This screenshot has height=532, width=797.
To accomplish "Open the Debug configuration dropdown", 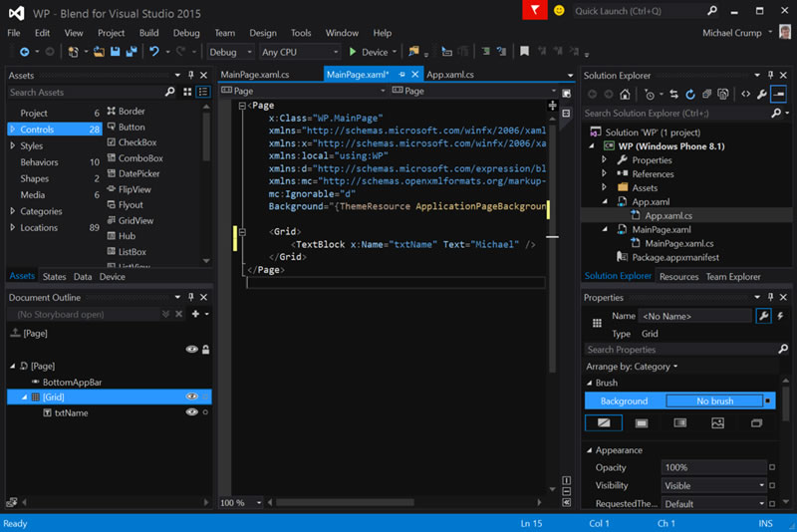I will (230, 52).
